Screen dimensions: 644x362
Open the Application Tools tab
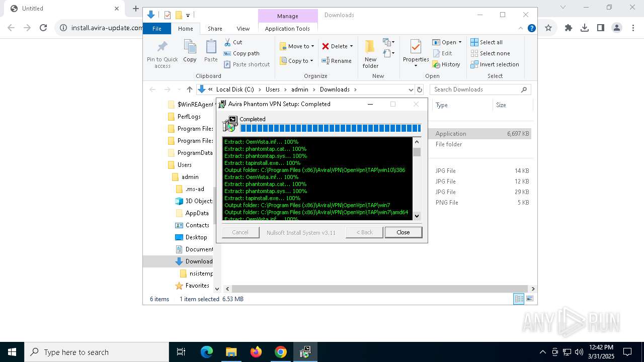tap(287, 29)
